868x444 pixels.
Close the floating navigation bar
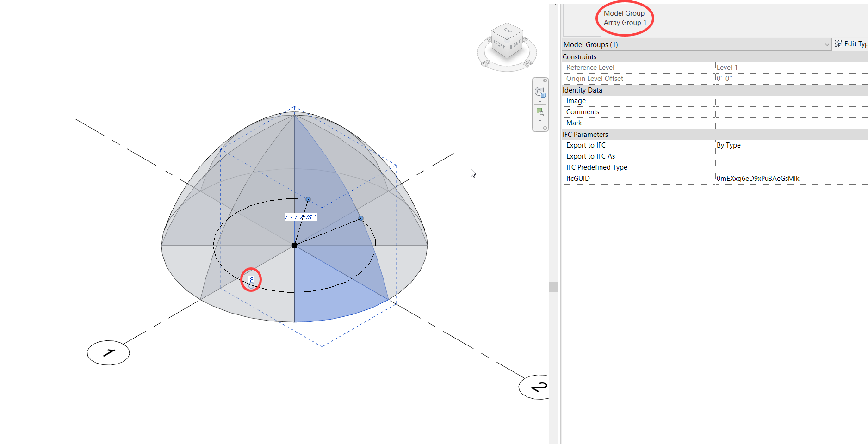click(x=544, y=80)
